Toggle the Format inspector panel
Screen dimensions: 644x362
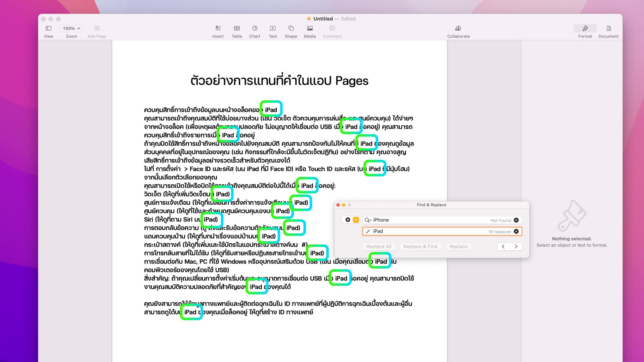coord(585,28)
